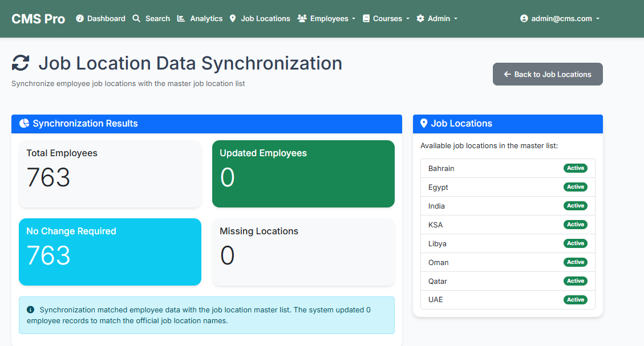Click the Dashboard gauge icon
The image size is (644, 346).
(x=80, y=18)
